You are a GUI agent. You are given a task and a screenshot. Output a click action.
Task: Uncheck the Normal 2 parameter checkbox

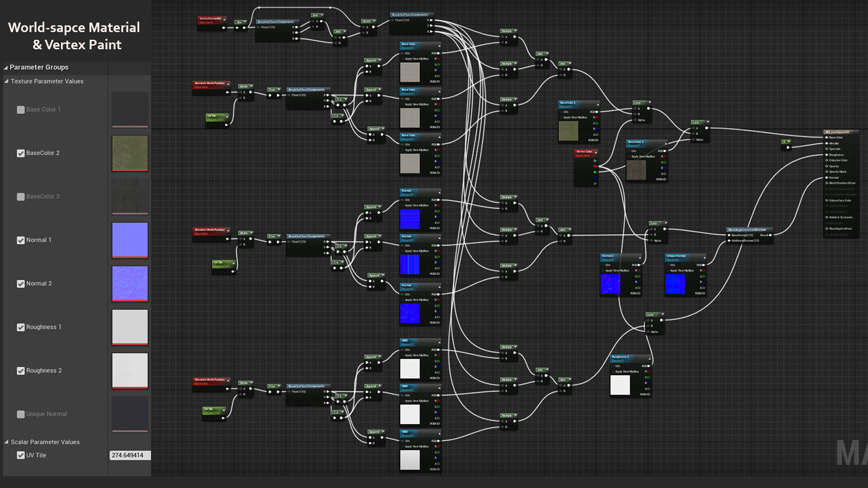(21, 284)
